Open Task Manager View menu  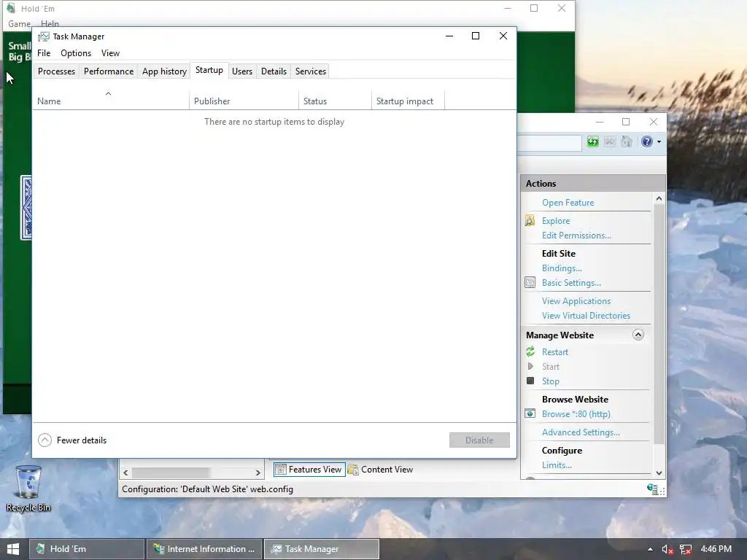click(x=111, y=53)
